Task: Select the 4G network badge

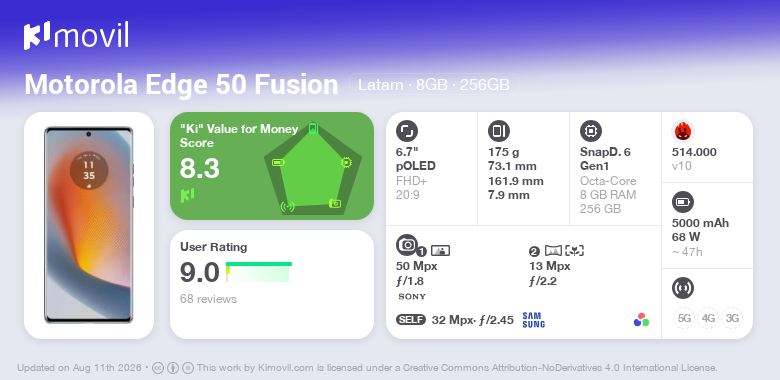Action: 708,318
